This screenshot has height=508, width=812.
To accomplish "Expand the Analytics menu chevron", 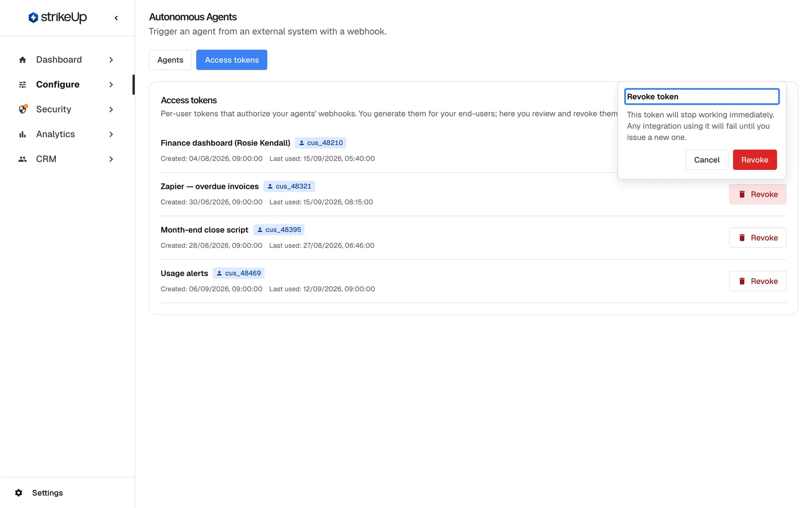I will (111, 134).
